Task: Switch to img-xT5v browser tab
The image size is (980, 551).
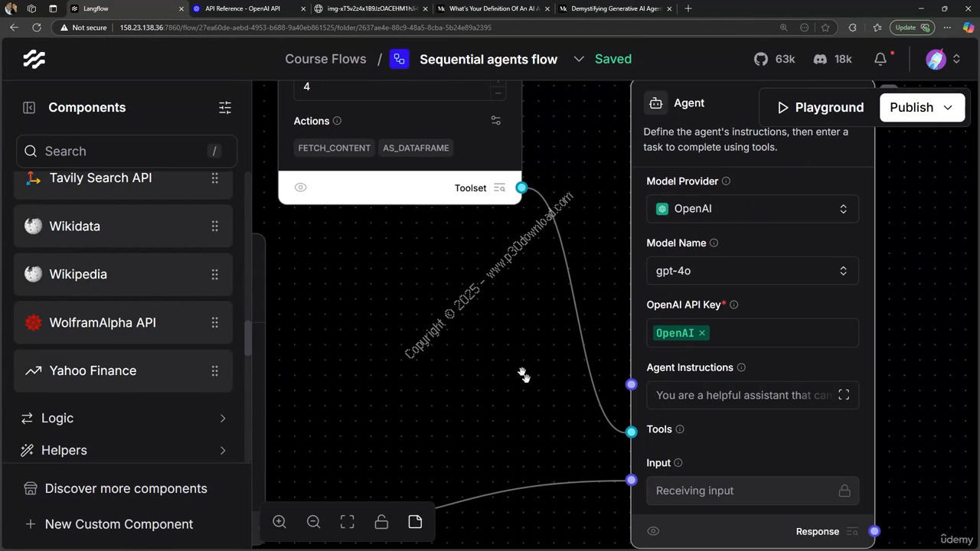Action: tap(371, 8)
